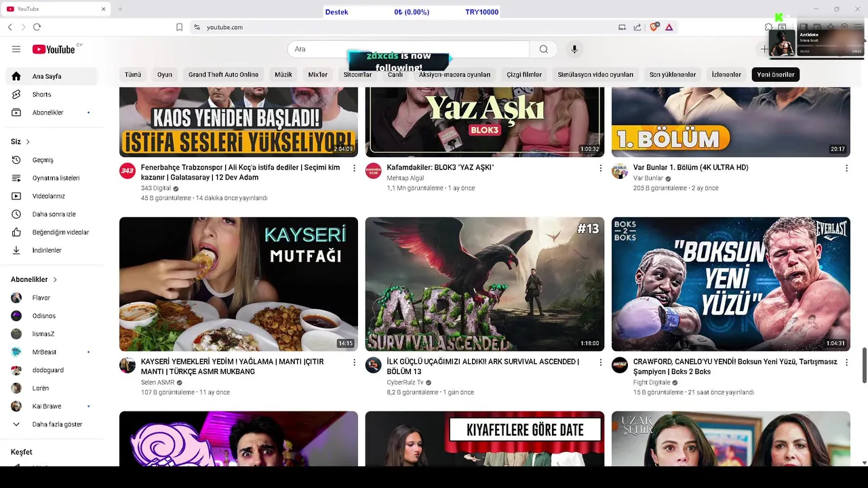The width and height of the screenshot is (868, 488).
Task: Open title İLK GÜÇLÜ UÇAĞIMIZI ALDIK
Action: [483, 367]
